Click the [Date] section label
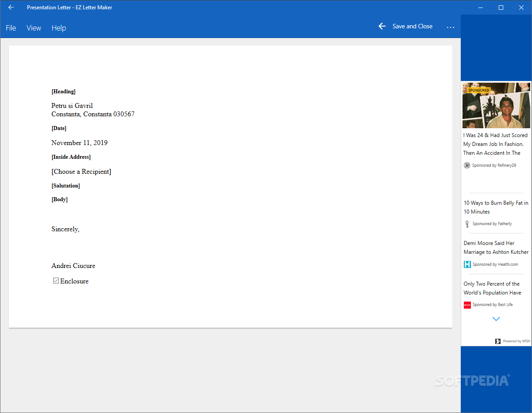Screen dimensions: 532x413 [x=59, y=128]
